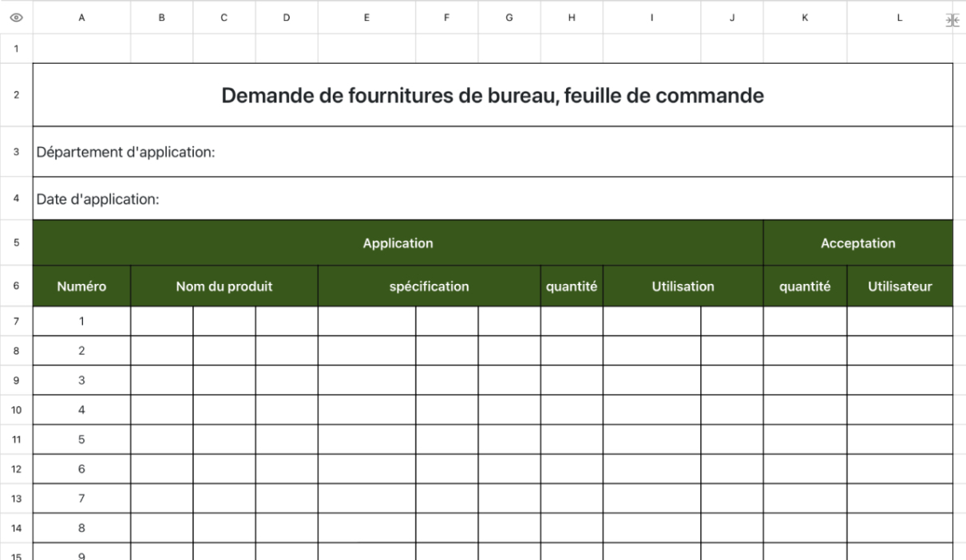Click the eye icon in the top-left corner
Image resolution: width=966 pixels, height=560 pixels.
pyautogui.click(x=16, y=18)
